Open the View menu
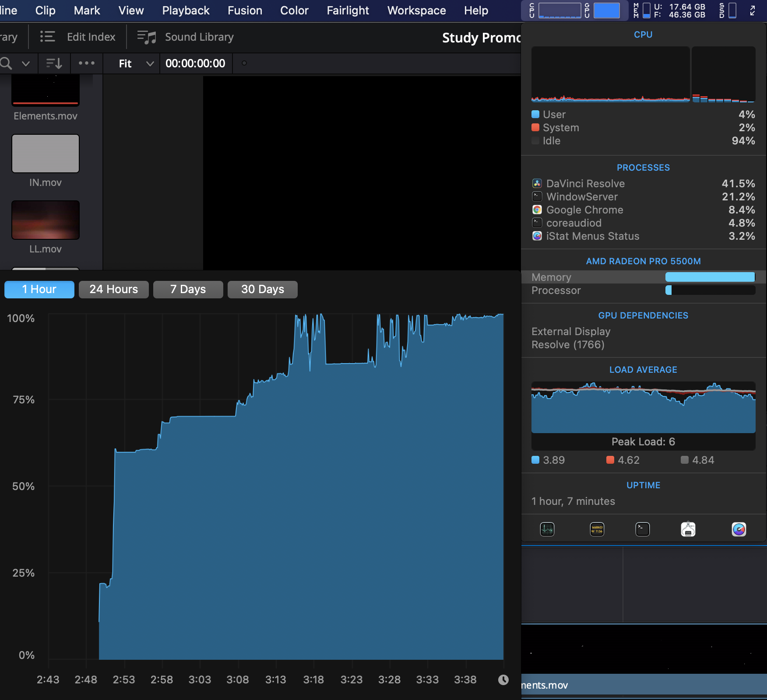This screenshot has height=700, width=767. pos(131,10)
